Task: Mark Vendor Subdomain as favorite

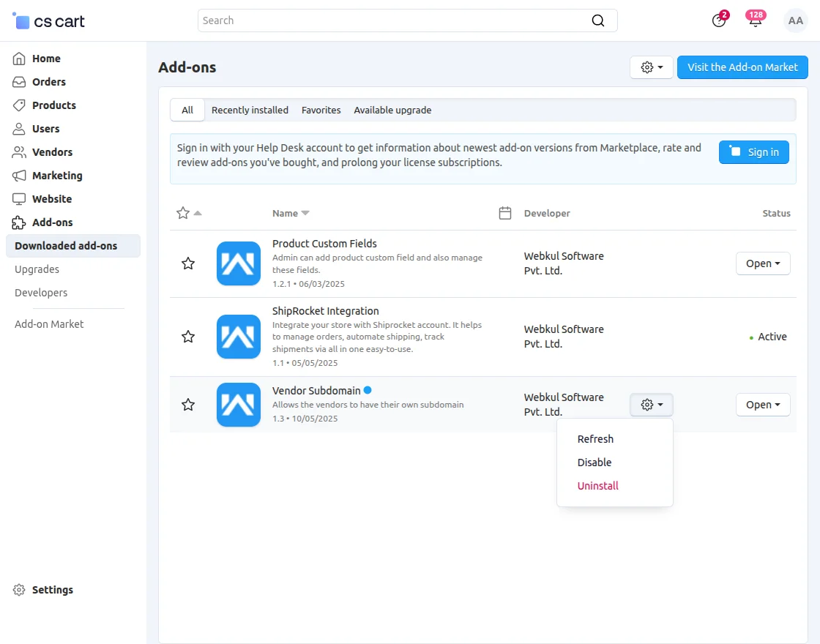Action: pos(188,404)
